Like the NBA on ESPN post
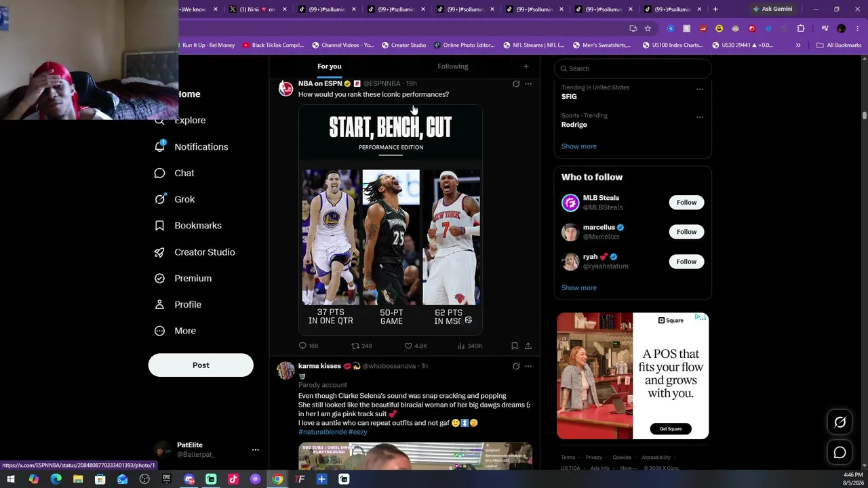 416,346
